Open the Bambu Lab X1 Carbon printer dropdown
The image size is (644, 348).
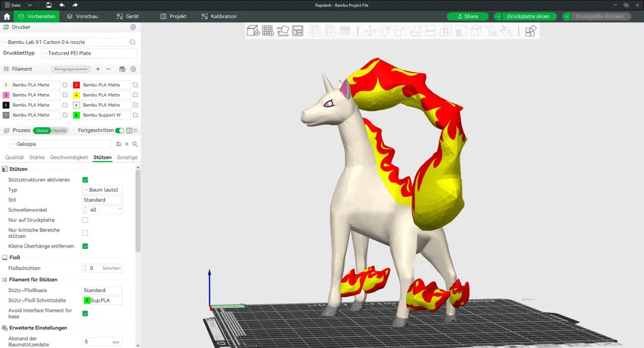tap(66, 42)
